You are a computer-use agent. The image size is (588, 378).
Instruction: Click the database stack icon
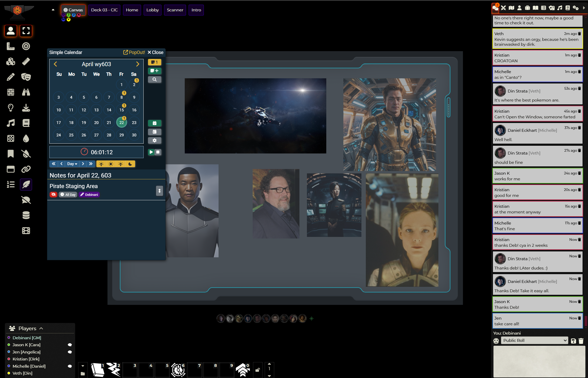(x=26, y=215)
